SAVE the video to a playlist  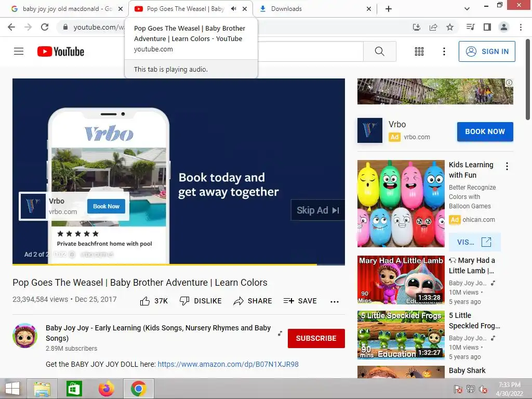click(300, 301)
